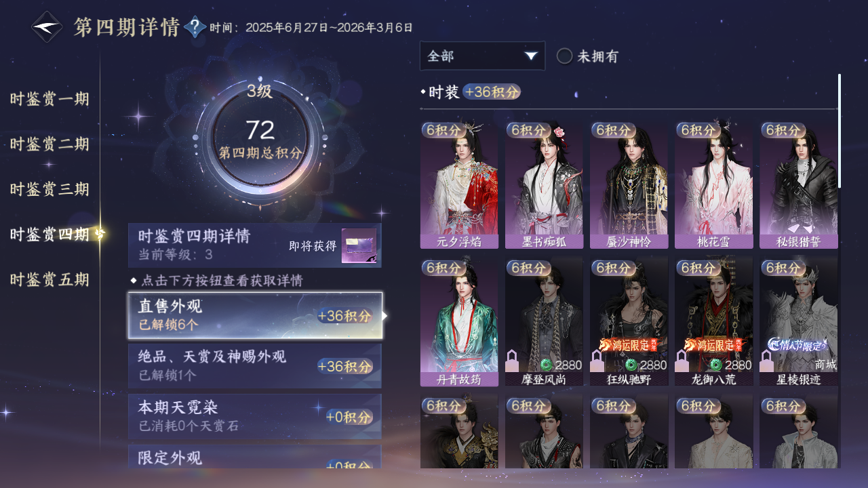Select the 丹青故筠 outfit thumbnail

(459, 323)
